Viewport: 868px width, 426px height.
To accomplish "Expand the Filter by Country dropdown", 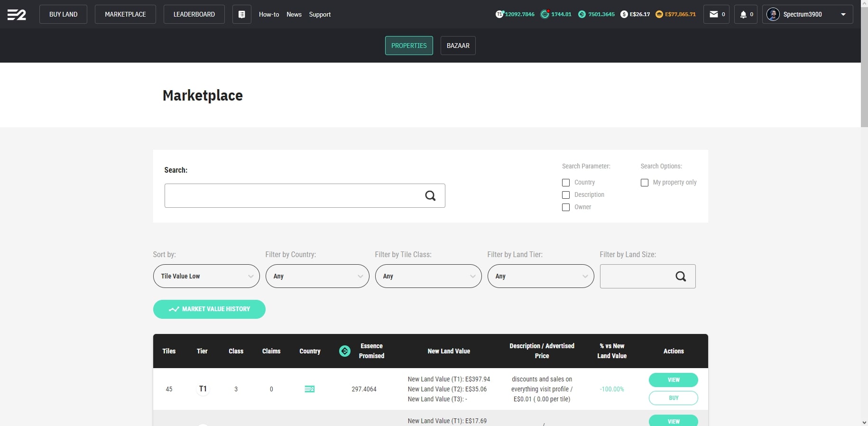I will tap(317, 276).
